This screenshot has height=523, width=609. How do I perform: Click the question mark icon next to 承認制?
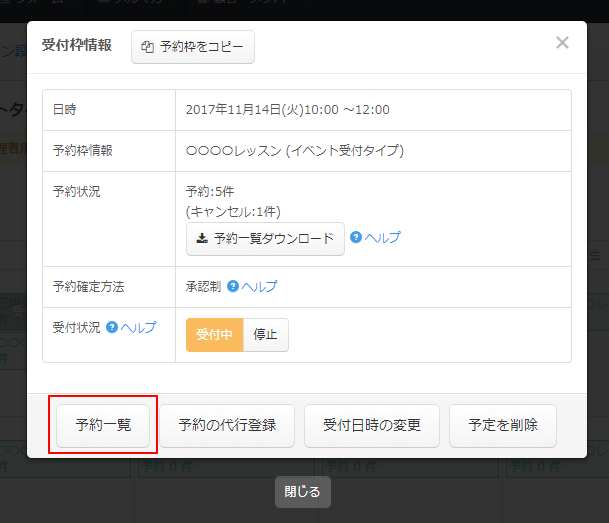tap(233, 286)
